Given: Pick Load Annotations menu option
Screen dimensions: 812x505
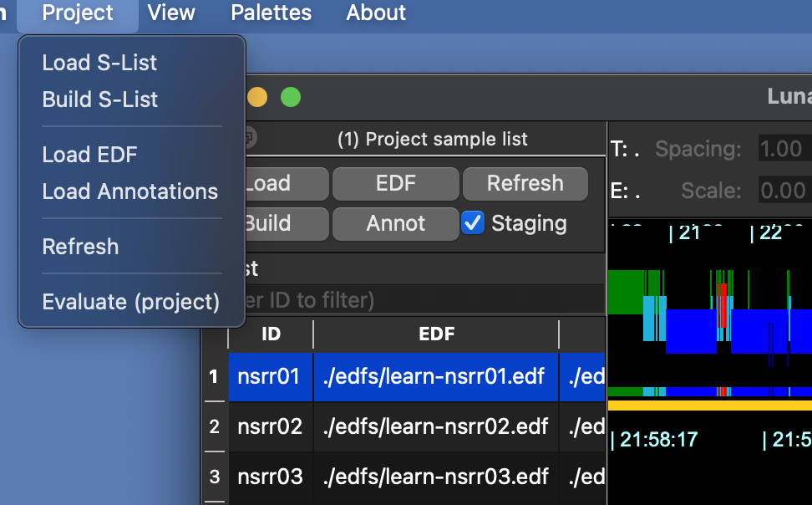Looking at the screenshot, I should (129, 191).
